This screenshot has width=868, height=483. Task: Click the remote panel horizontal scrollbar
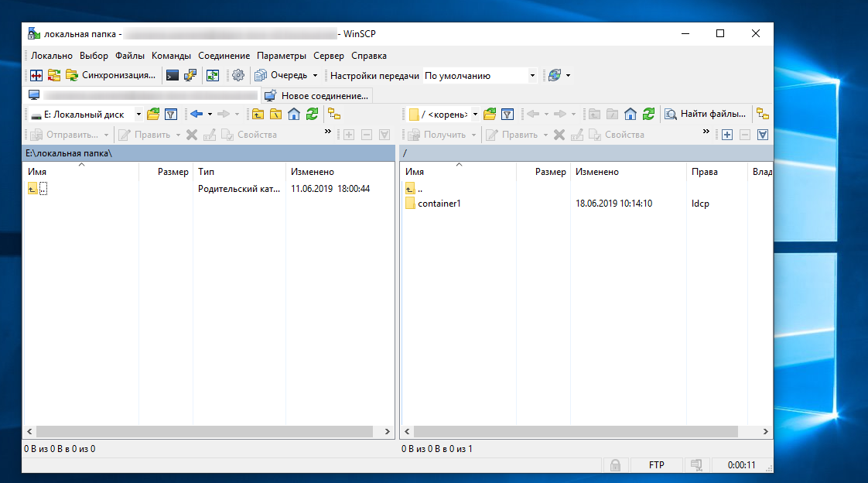(x=576, y=431)
